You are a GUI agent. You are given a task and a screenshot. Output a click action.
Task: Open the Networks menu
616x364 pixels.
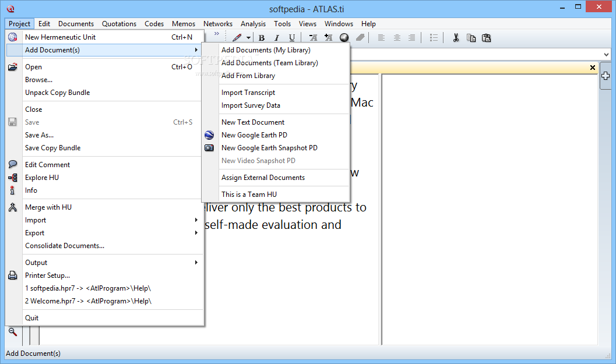[x=217, y=24]
